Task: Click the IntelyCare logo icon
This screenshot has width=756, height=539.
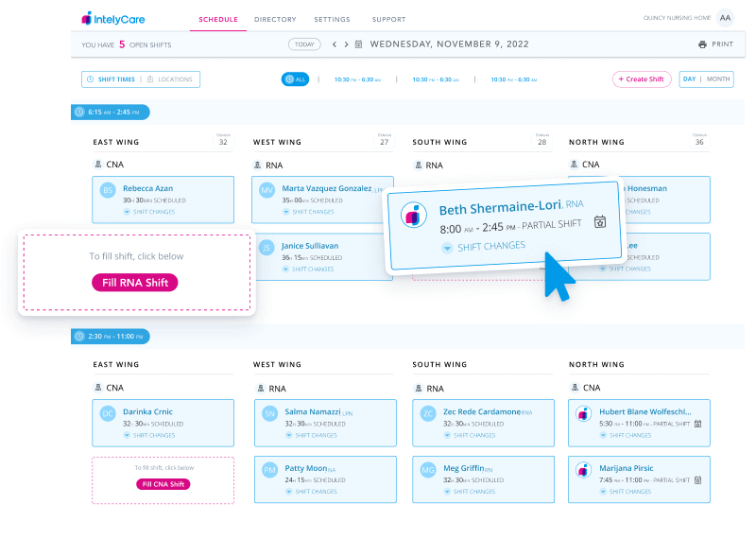Action: (x=87, y=18)
